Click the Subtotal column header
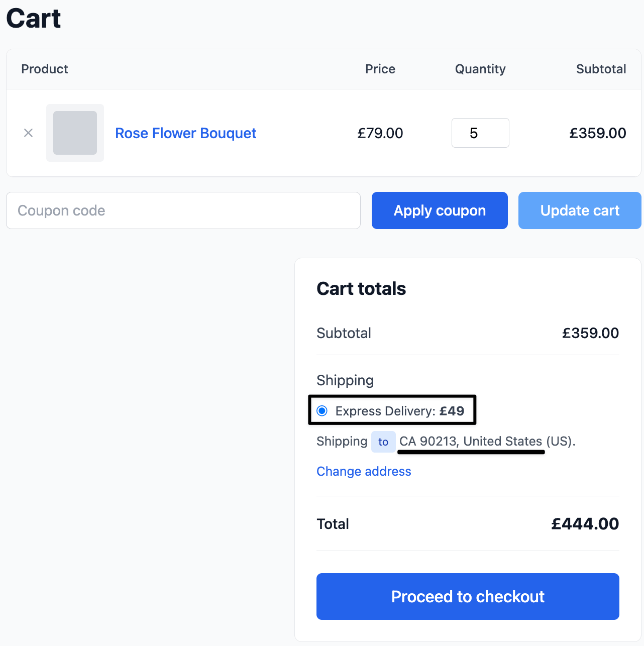Viewport: 644px width, 646px height. point(601,69)
